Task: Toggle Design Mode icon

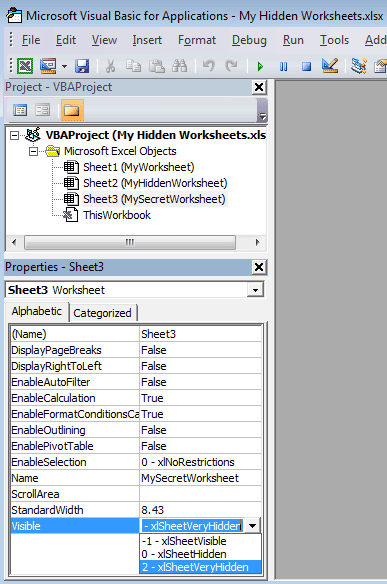Action: (x=330, y=66)
